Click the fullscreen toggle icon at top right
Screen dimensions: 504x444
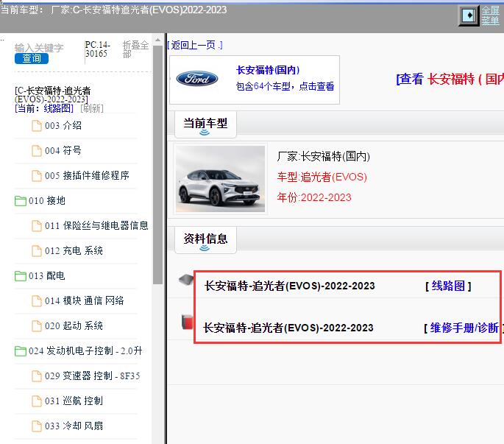(x=469, y=15)
